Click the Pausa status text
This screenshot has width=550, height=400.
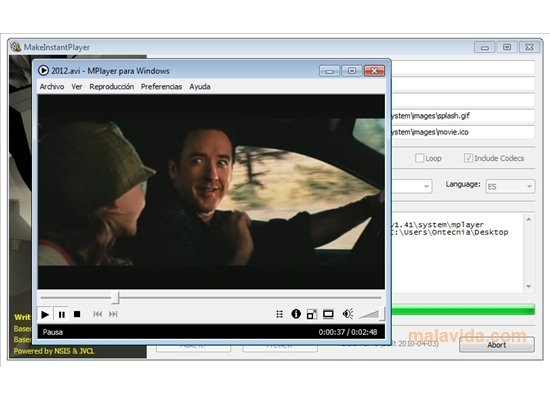point(53,332)
